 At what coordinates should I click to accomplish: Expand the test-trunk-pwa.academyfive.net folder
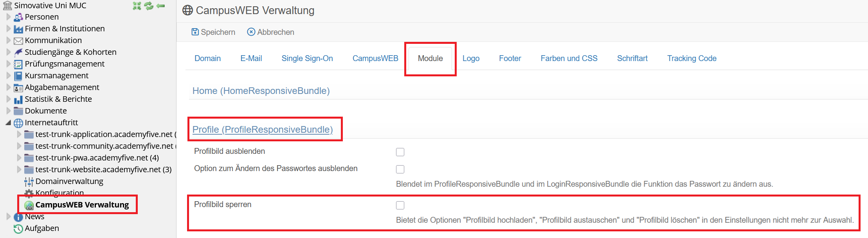click(19, 158)
